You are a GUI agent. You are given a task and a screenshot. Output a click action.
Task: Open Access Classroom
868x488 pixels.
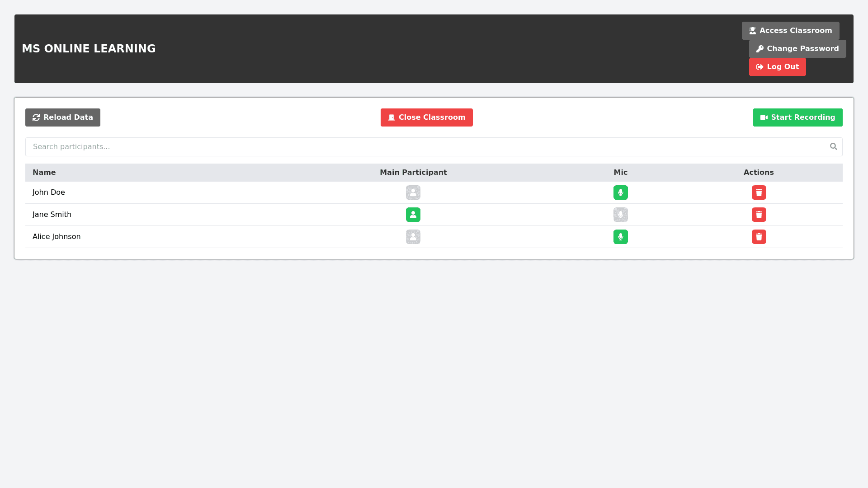(790, 31)
